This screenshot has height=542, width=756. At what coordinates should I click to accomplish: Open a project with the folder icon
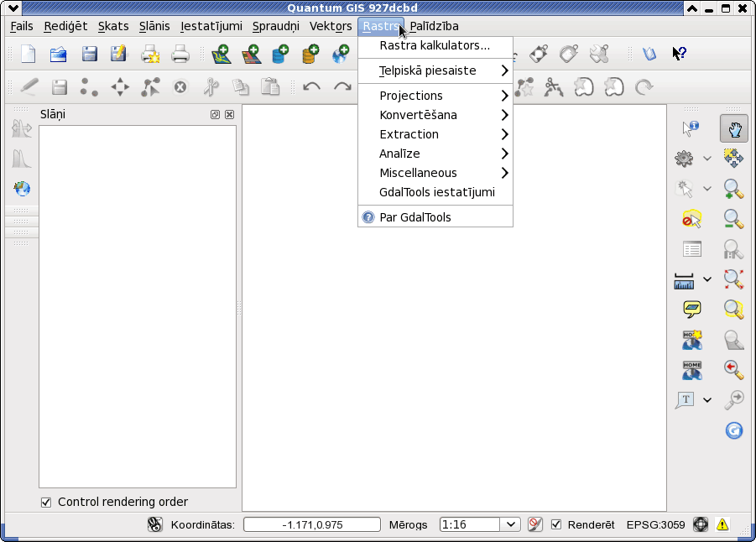point(59,54)
